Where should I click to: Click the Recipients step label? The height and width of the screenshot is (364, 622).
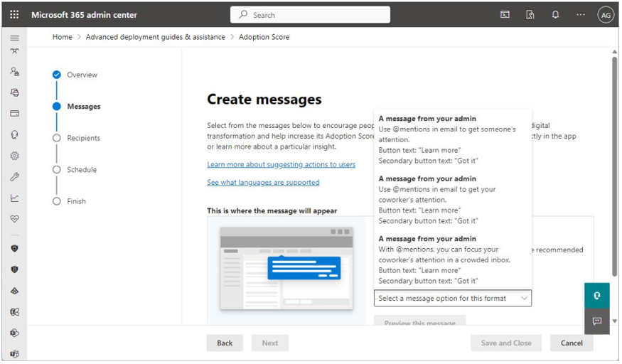(x=83, y=138)
